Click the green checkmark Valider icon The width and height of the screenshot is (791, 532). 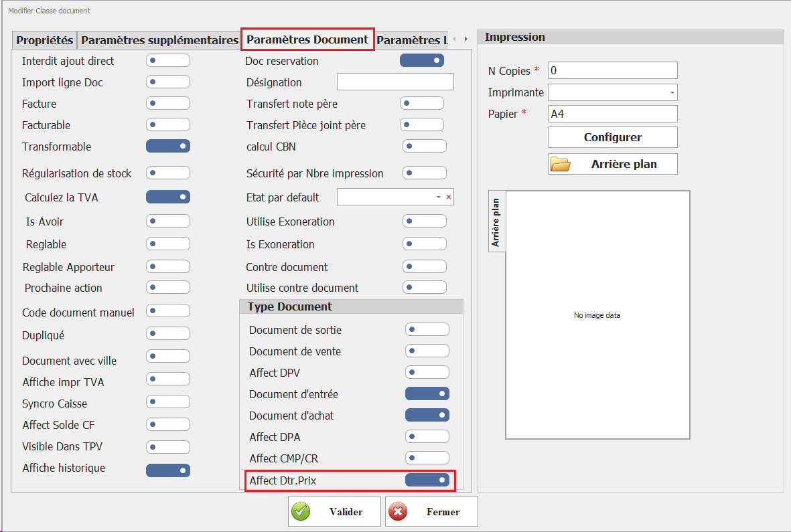coord(301,512)
